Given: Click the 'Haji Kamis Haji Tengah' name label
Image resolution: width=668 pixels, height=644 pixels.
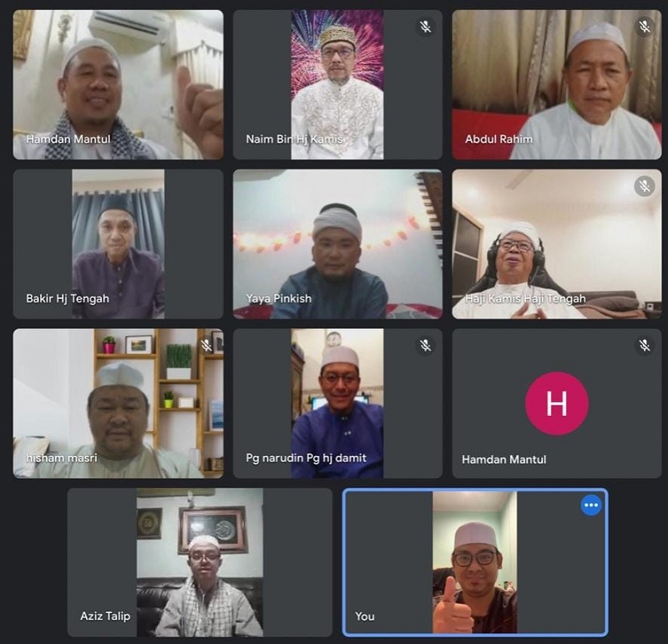Looking at the screenshot, I should [525, 298].
